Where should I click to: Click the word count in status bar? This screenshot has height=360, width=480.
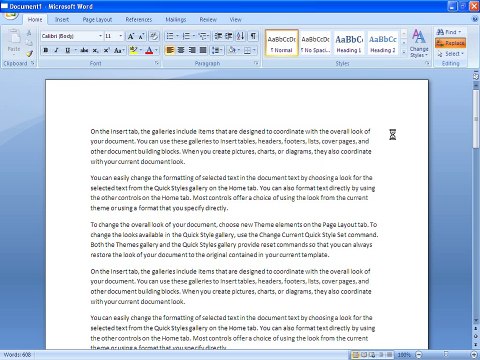click(x=17, y=355)
